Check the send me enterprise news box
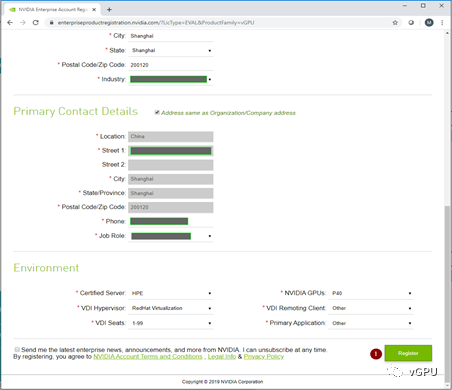452x390 pixels. point(17,349)
